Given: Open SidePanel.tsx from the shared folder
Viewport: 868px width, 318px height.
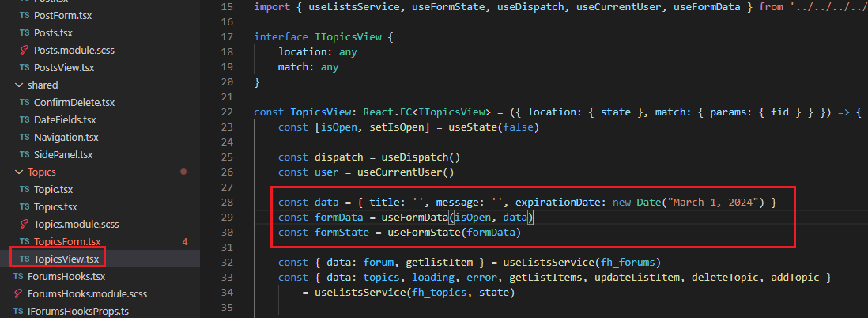Looking at the screenshot, I should (63, 155).
